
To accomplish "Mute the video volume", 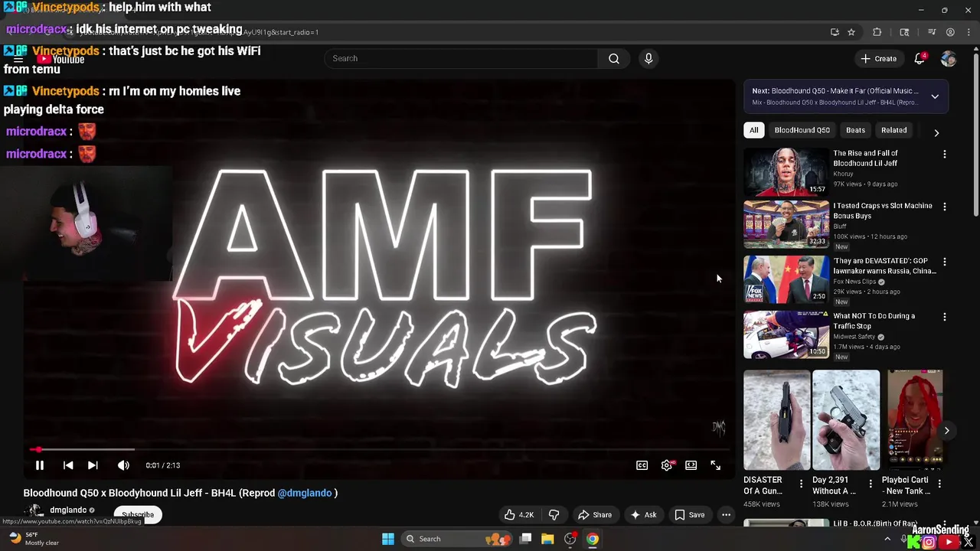I will click(123, 465).
